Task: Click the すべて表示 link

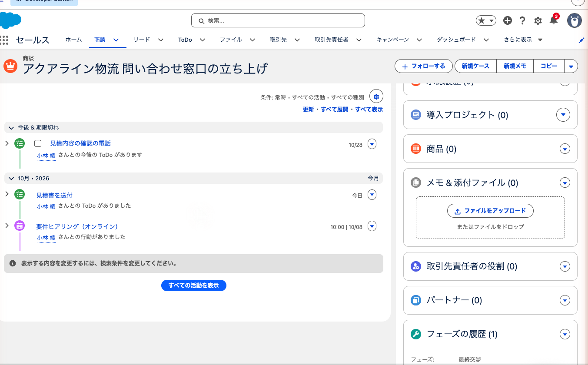Action: 369,109
